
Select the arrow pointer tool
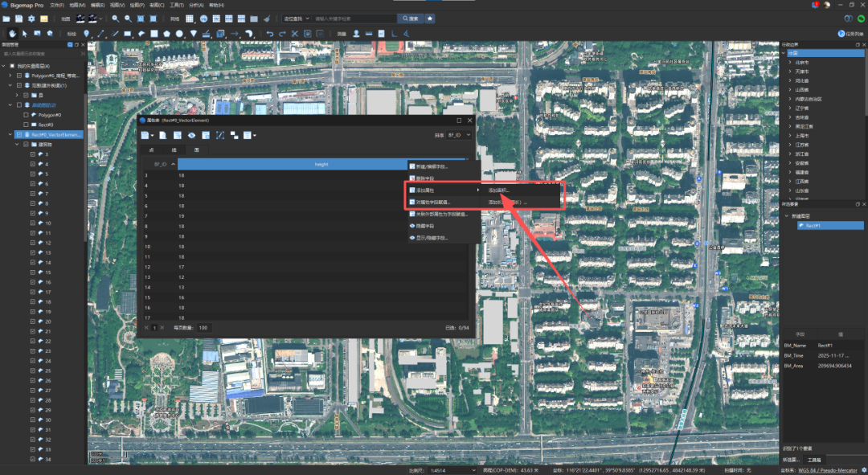tap(25, 34)
